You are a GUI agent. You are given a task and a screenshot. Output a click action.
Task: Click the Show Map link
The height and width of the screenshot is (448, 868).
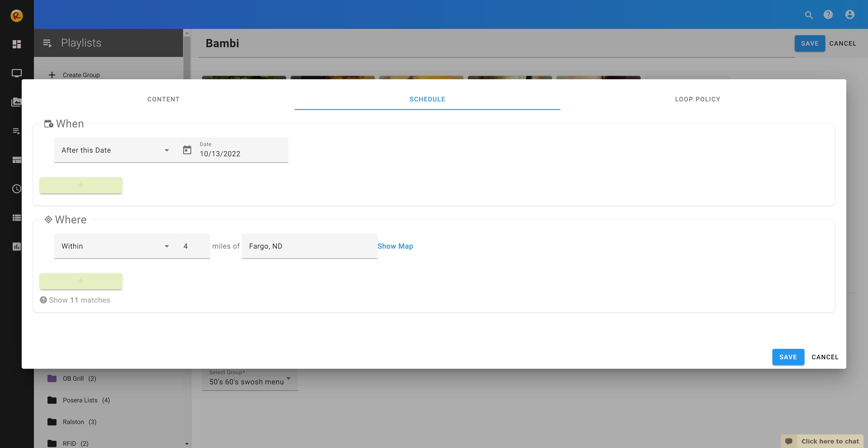(x=395, y=246)
